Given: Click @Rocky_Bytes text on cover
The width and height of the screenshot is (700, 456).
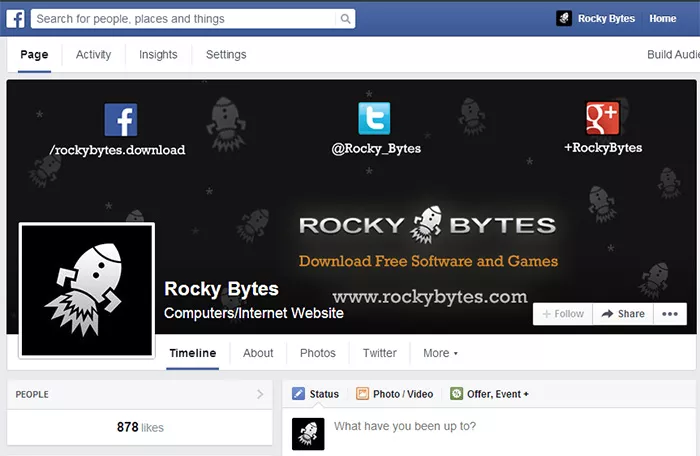Looking at the screenshot, I should [x=376, y=148].
